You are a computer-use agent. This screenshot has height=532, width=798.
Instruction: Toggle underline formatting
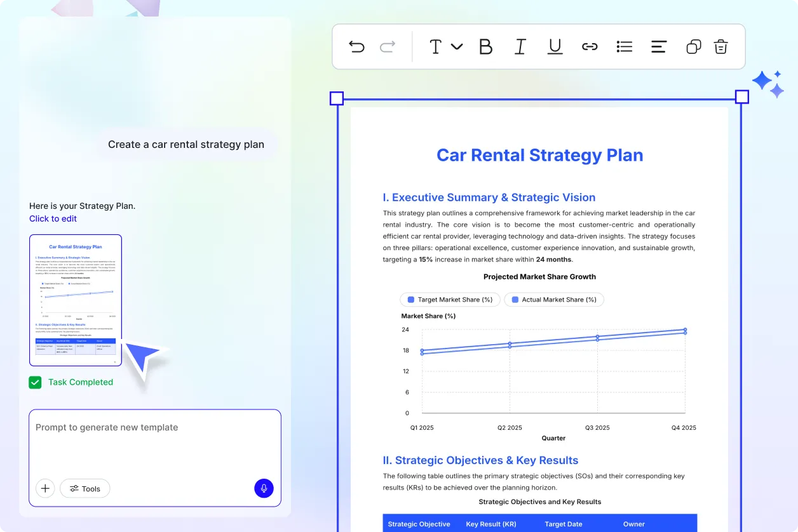tap(555, 46)
